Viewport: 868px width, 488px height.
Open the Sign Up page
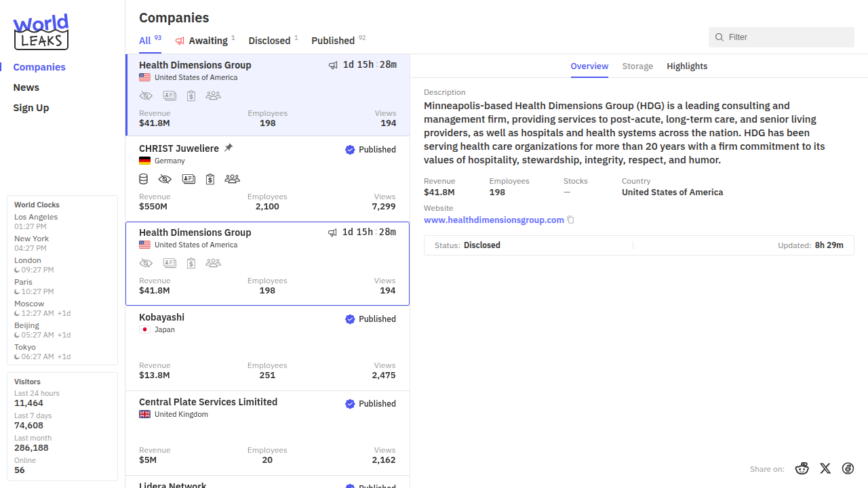[31, 108]
